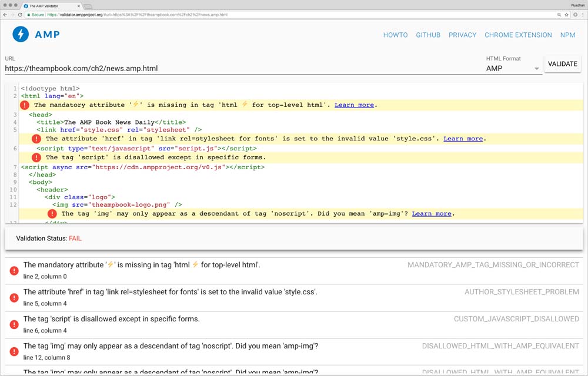Click the VALIDATE button
588x376 pixels.
point(562,64)
